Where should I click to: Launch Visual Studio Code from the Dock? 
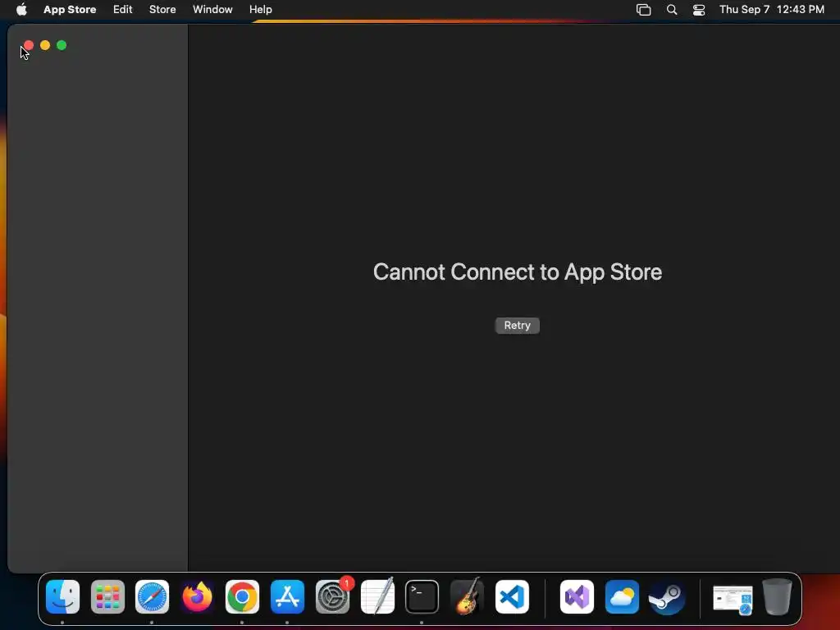(512, 596)
